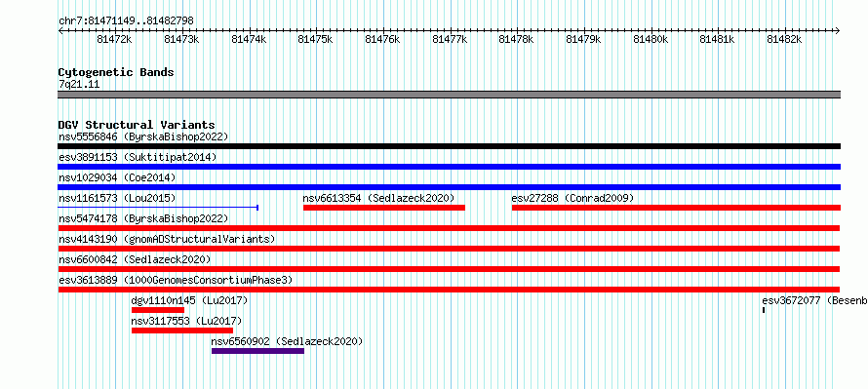Open the esv3891153 (Suktitipat2014) label
Viewport: 868px width, 389px height.
coord(138,157)
